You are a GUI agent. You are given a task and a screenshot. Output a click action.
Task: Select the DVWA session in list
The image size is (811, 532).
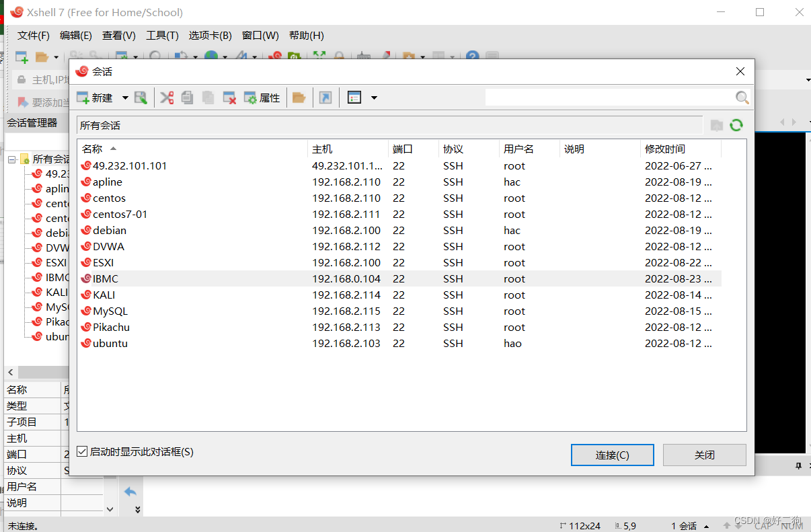point(399,246)
